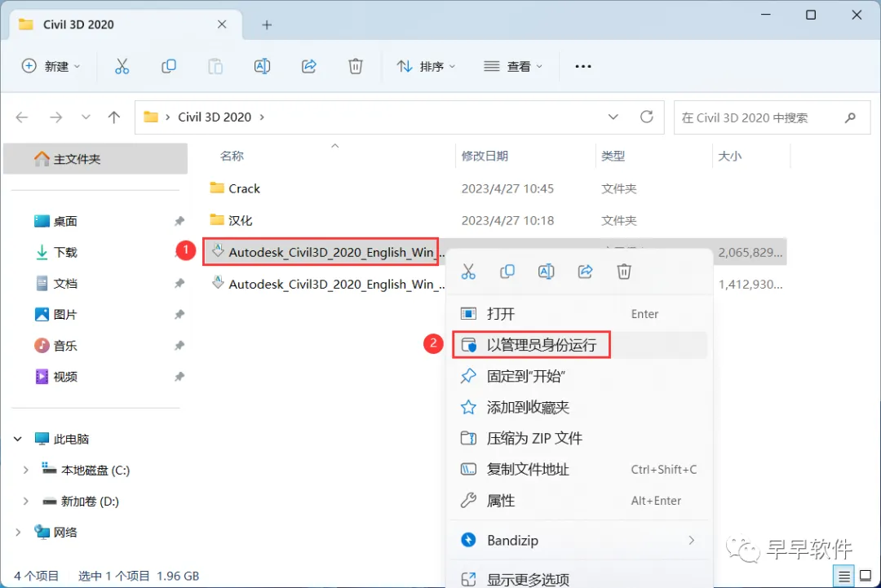Close the Civil 3D 2020 tab
The image size is (881, 588).
(222, 24)
